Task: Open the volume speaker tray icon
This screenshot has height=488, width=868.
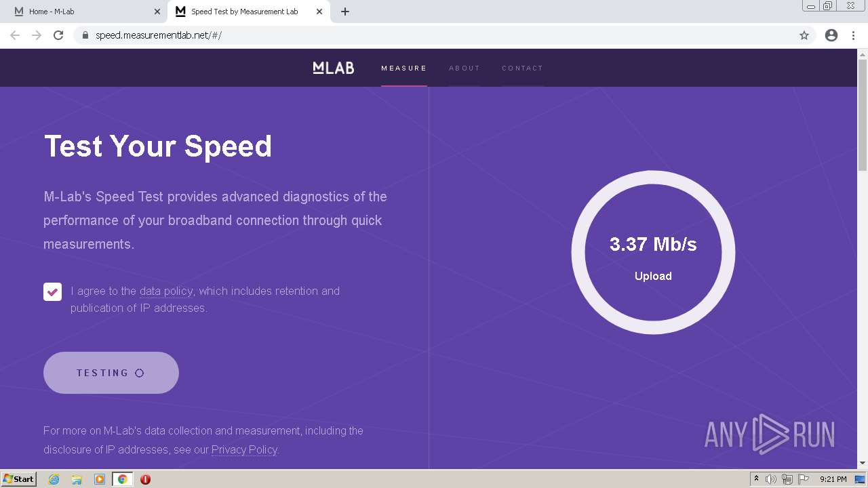Action: 771,479
